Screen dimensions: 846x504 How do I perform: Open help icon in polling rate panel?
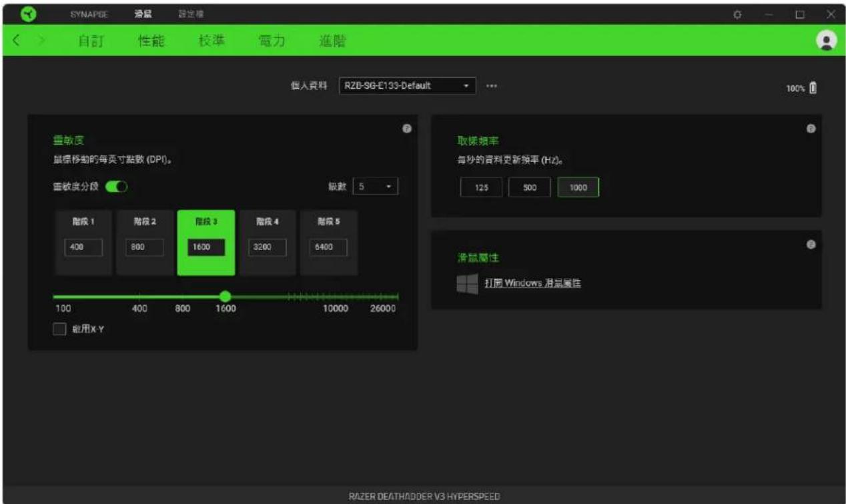coord(811,128)
